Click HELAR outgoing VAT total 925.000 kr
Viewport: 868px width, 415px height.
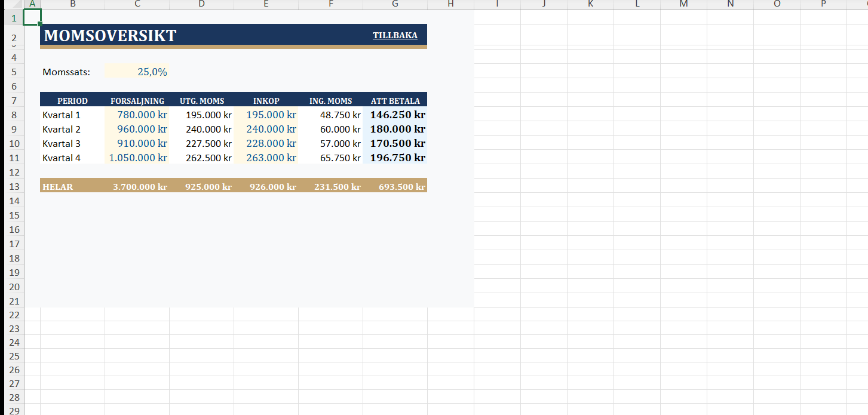click(202, 187)
